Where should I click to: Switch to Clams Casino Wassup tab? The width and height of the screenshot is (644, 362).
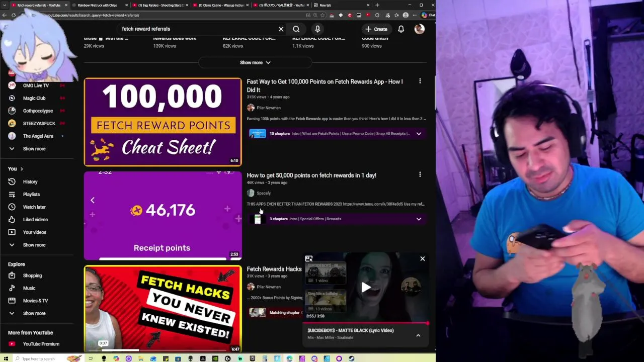(x=221, y=5)
